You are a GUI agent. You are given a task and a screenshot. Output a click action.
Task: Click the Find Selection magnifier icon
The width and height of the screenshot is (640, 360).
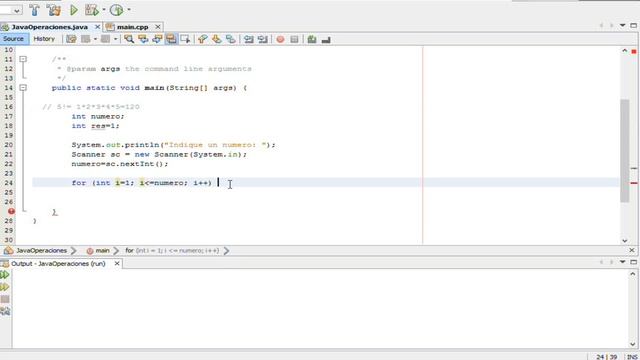click(129, 39)
